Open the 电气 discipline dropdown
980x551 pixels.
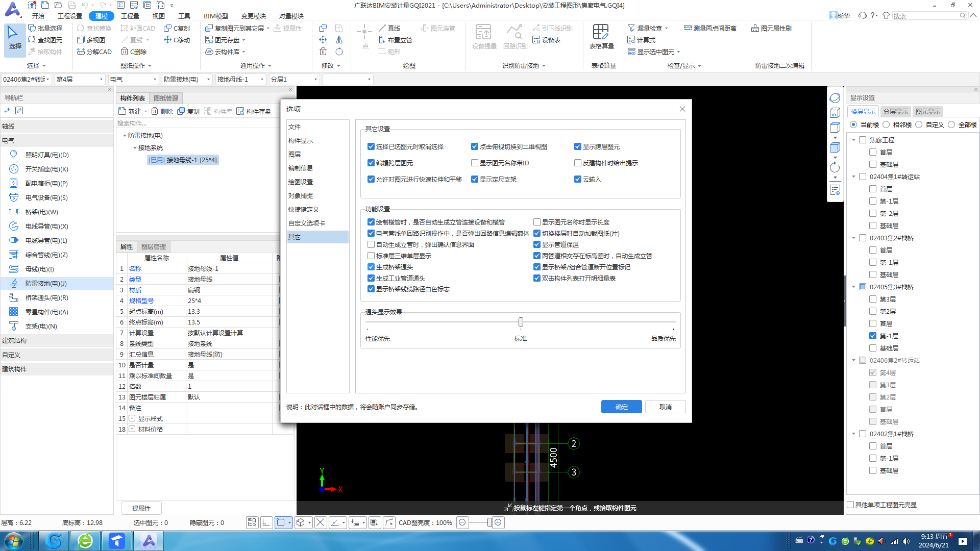click(x=133, y=79)
